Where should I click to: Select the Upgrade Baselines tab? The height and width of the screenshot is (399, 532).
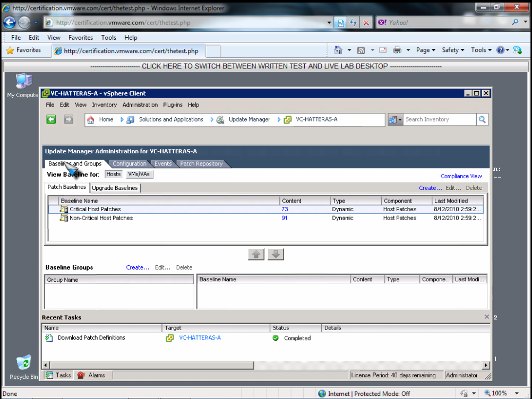[x=115, y=188]
